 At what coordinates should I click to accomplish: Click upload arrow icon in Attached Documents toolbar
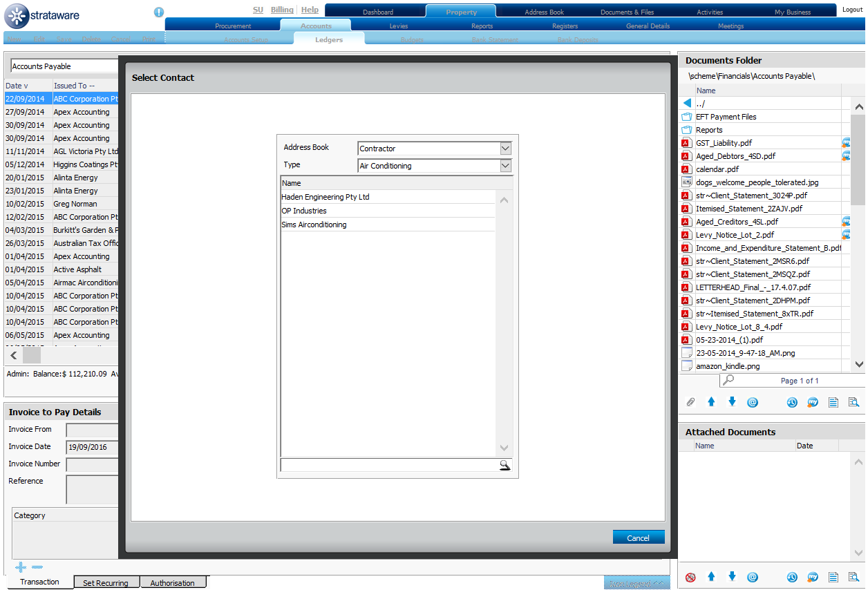tap(710, 577)
